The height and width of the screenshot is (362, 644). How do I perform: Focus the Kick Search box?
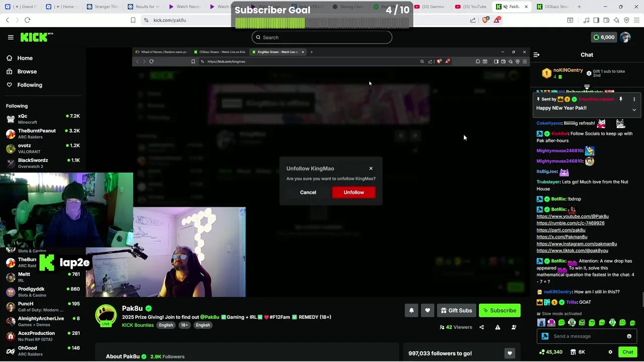click(x=322, y=37)
